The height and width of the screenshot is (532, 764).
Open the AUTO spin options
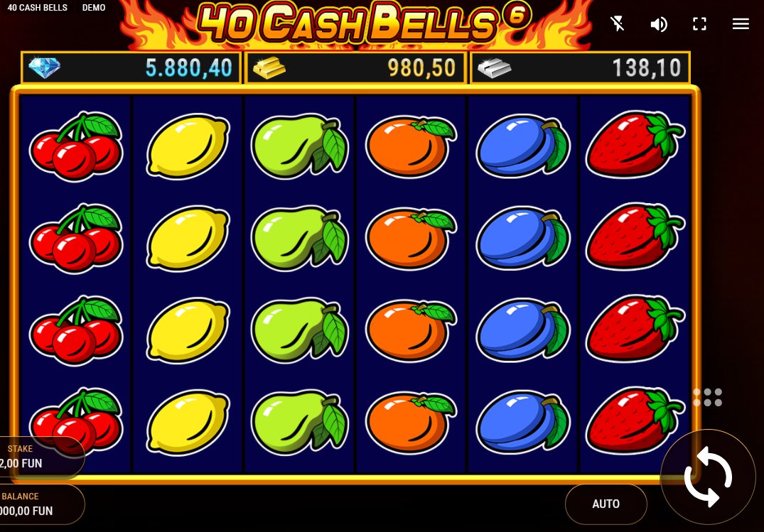(606, 504)
